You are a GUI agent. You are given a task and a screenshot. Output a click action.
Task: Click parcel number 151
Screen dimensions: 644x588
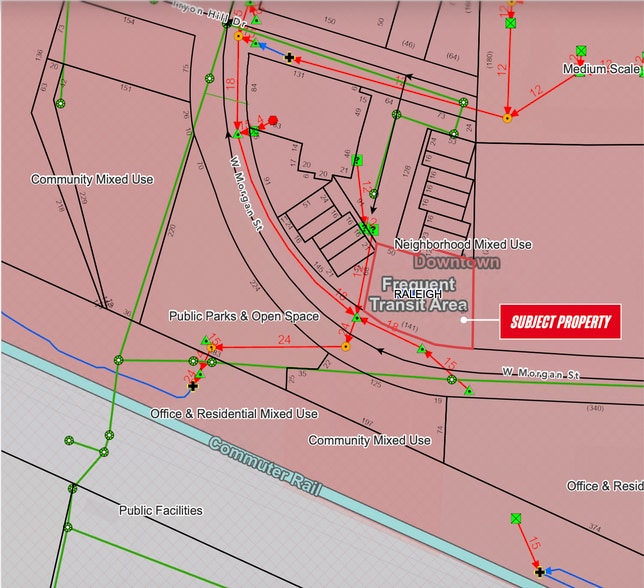point(126,88)
